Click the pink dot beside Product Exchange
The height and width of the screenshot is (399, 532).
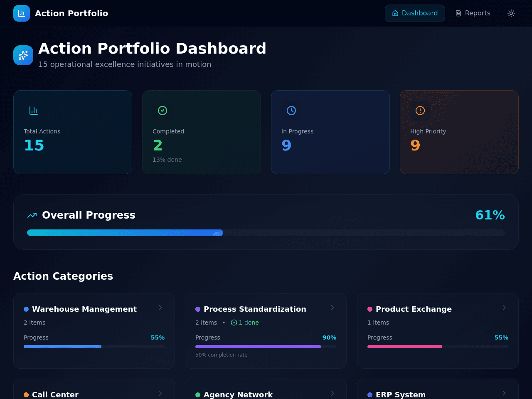(x=370, y=309)
